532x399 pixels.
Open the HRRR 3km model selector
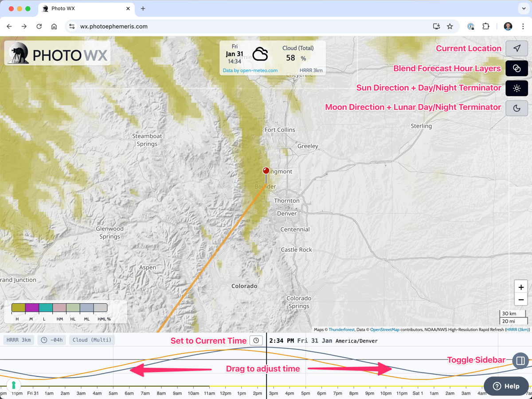(19, 340)
